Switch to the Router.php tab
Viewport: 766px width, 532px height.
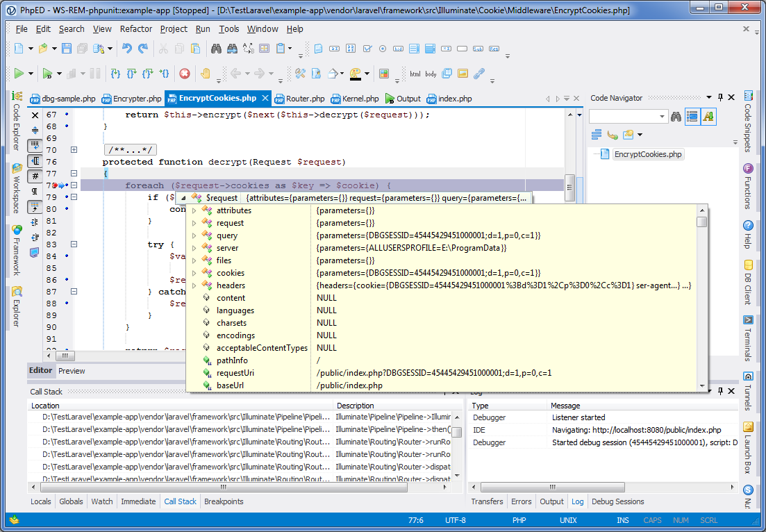click(299, 99)
